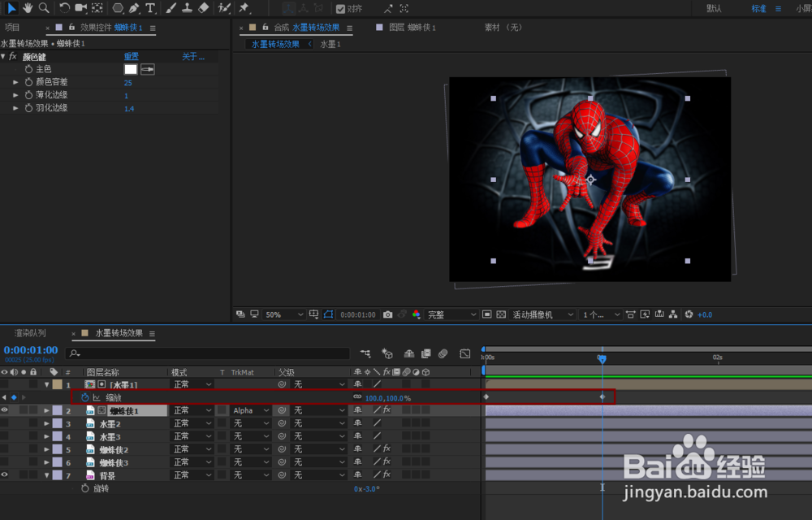Image resolution: width=812 pixels, height=520 pixels.
Task: Expand the 蜘蛛侠1 layer properties
Action: [x=46, y=410]
